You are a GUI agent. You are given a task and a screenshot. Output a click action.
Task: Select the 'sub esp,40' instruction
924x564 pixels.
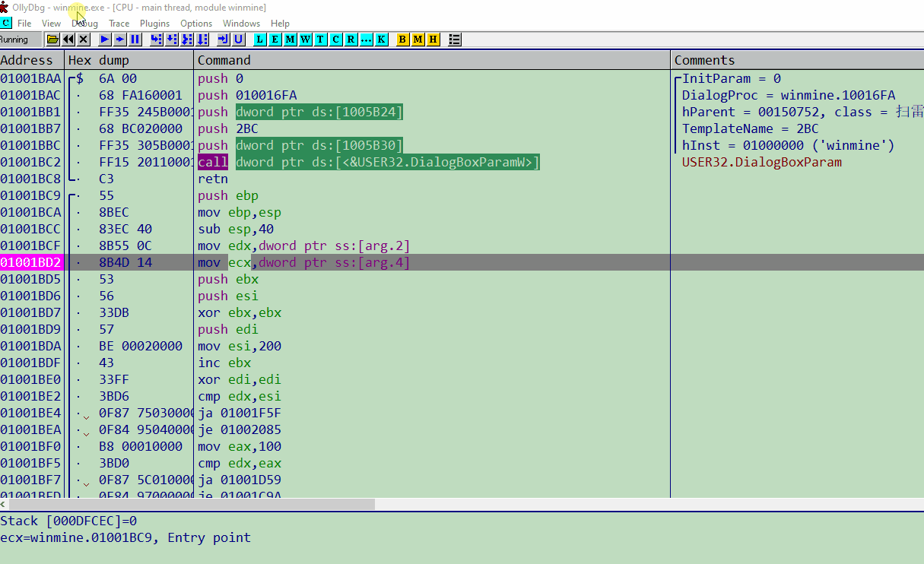coord(236,229)
